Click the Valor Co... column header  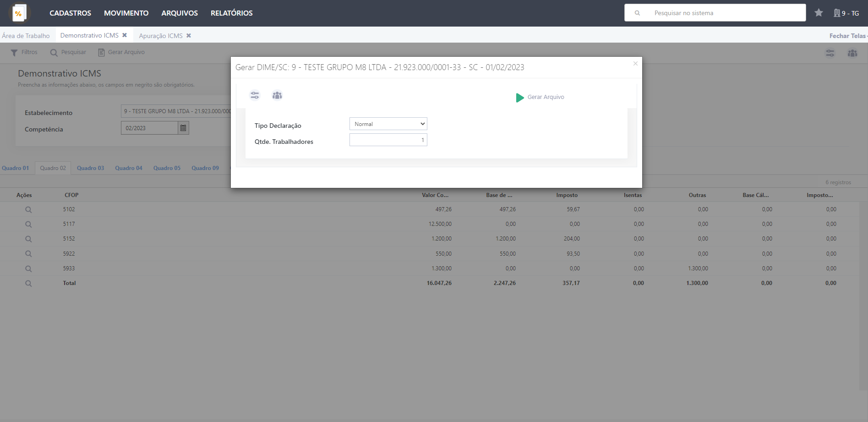click(x=435, y=195)
